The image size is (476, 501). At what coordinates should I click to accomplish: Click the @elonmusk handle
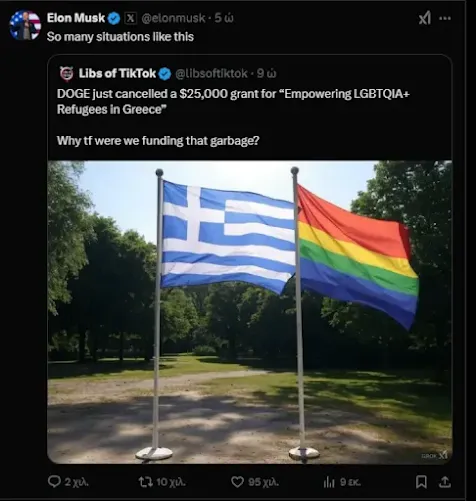pyautogui.click(x=173, y=18)
